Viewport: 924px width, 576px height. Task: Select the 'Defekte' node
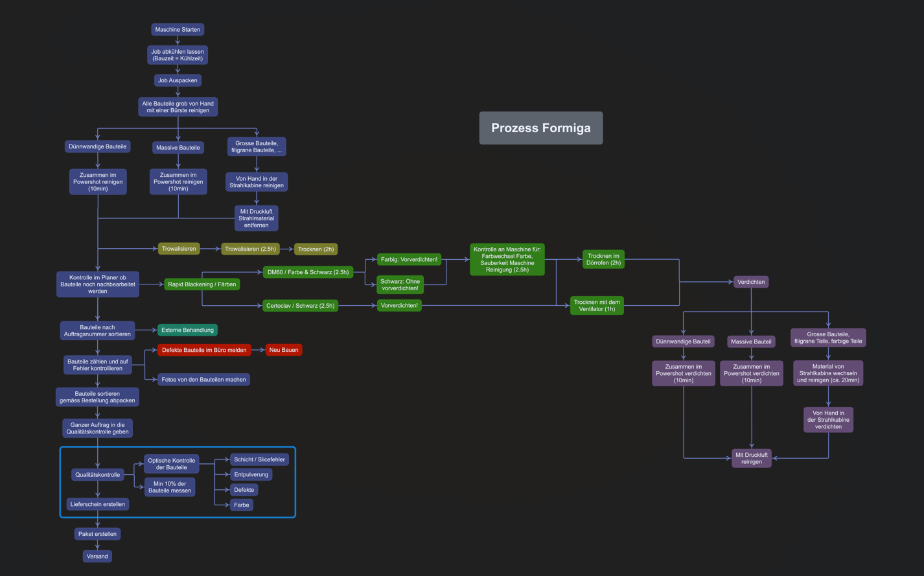tap(244, 490)
